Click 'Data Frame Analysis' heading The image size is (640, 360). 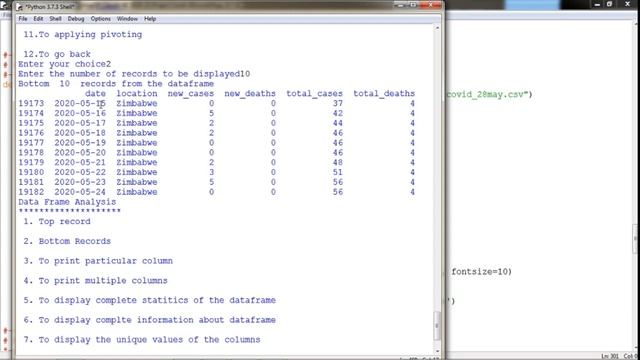[67, 202]
